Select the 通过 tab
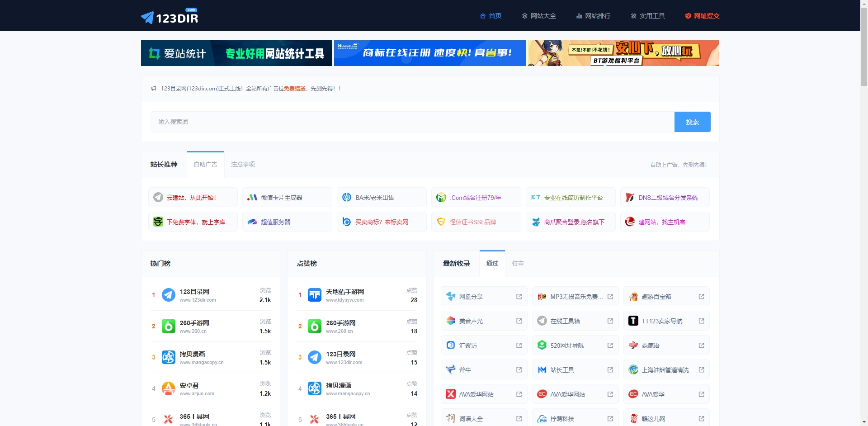Image resolution: width=868 pixels, height=426 pixels. pos(492,263)
